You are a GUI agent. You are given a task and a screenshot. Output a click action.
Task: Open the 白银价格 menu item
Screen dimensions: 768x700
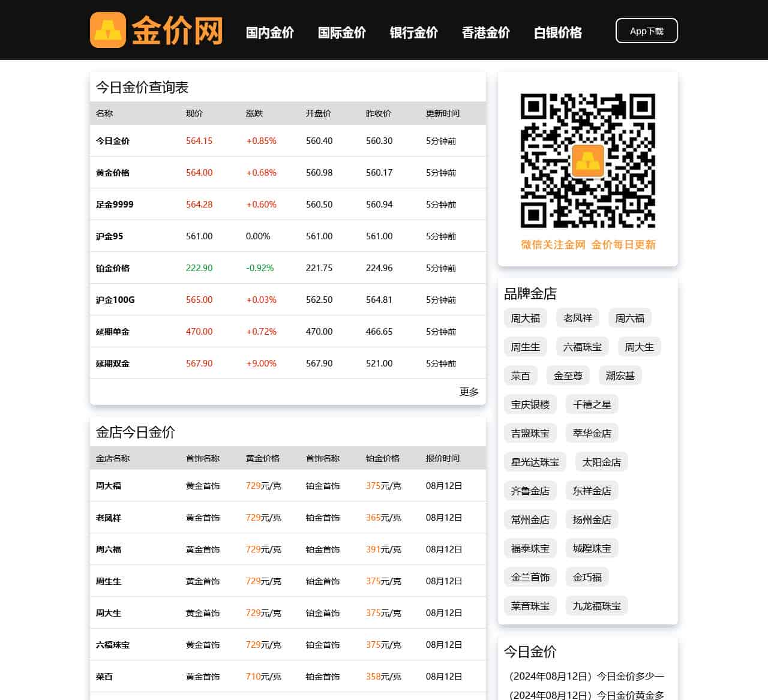click(558, 32)
